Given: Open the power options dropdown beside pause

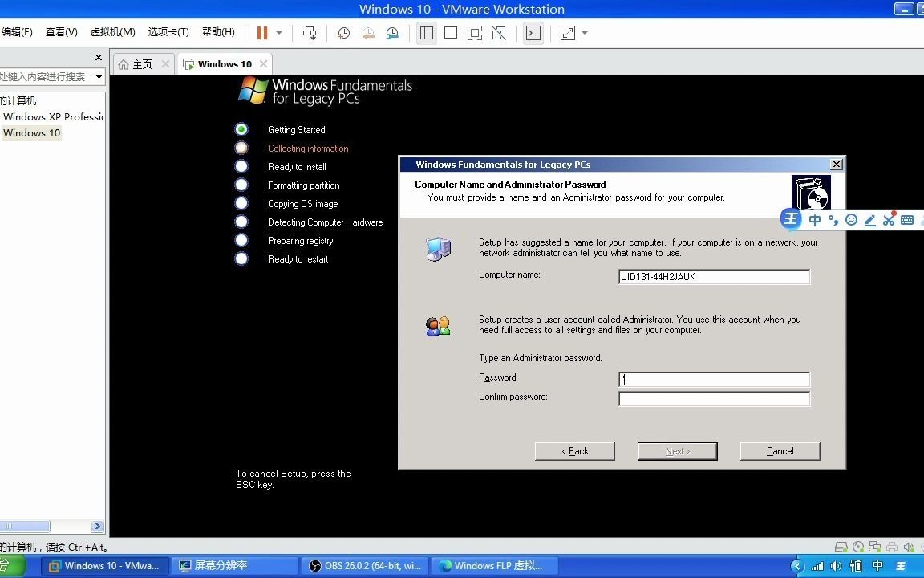Looking at the screenshot, I should 279,33.
